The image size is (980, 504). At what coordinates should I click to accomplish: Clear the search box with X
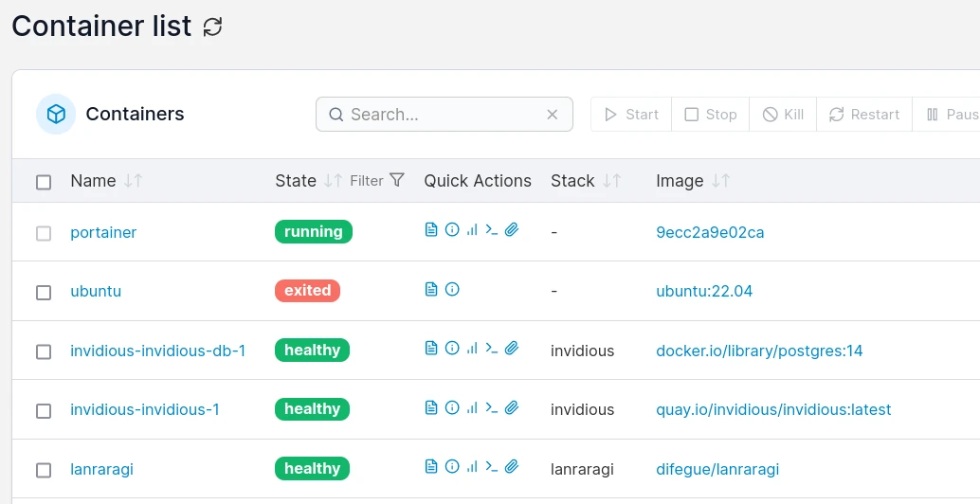pos(553,115)
